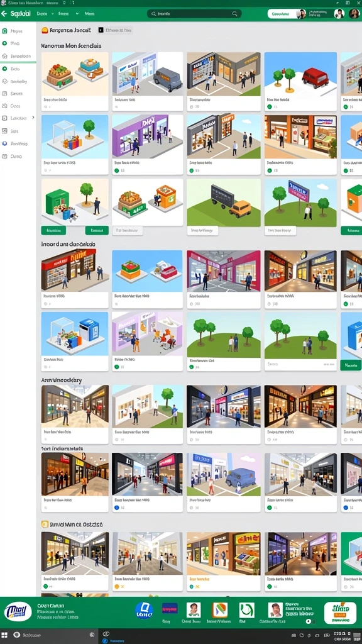Viewport: 362px width, 644px height.
Task: Focus the search field in the header
Action: tap(194, 14)
